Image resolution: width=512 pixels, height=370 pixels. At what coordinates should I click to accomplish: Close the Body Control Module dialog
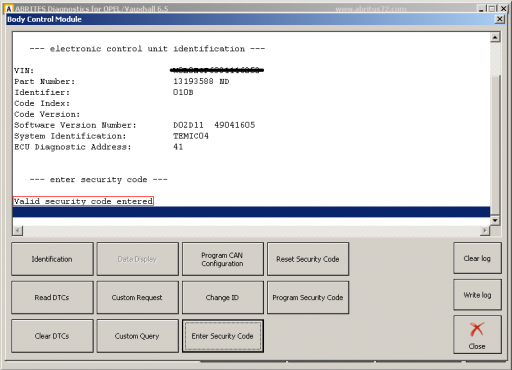(500, 19)
